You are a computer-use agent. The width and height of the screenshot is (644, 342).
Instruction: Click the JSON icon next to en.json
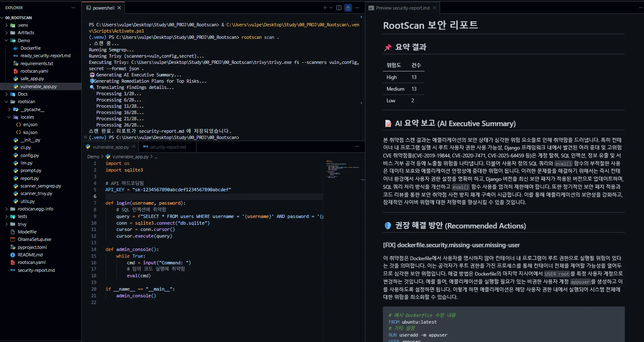18,124
